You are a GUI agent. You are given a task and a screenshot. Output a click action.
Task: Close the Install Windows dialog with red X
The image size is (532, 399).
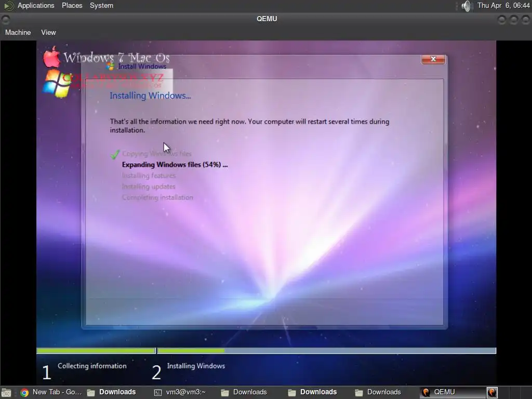[433, 59]
